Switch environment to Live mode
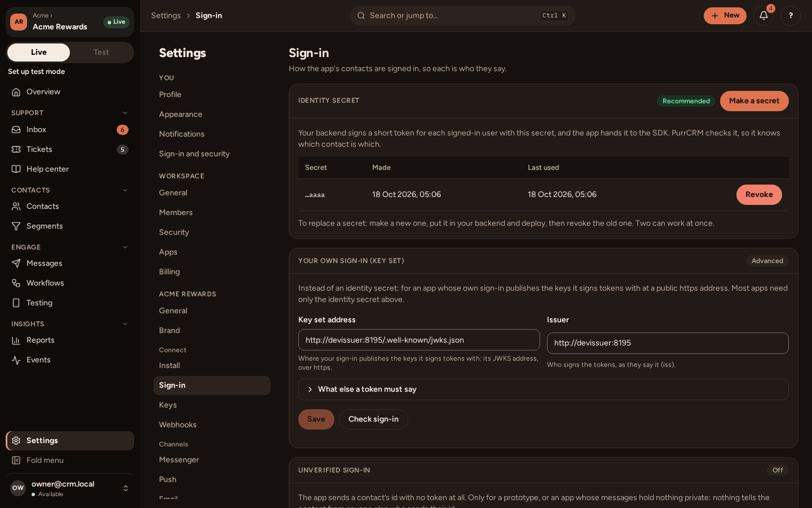 pos(39,52)
